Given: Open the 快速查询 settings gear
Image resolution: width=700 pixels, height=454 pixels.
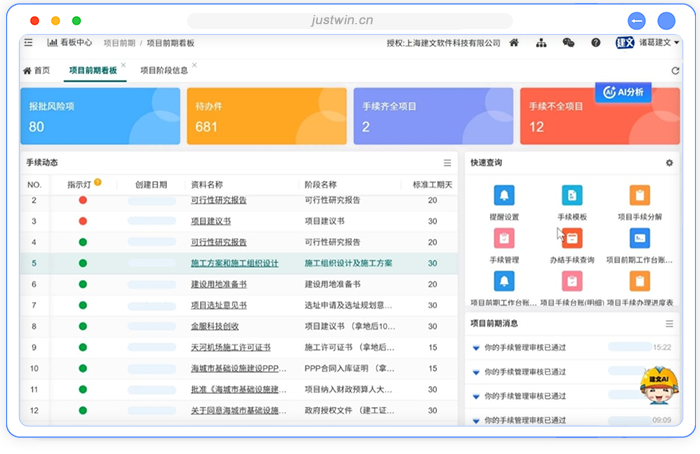Looking at the screenshot, I should (x=669, y=163).
